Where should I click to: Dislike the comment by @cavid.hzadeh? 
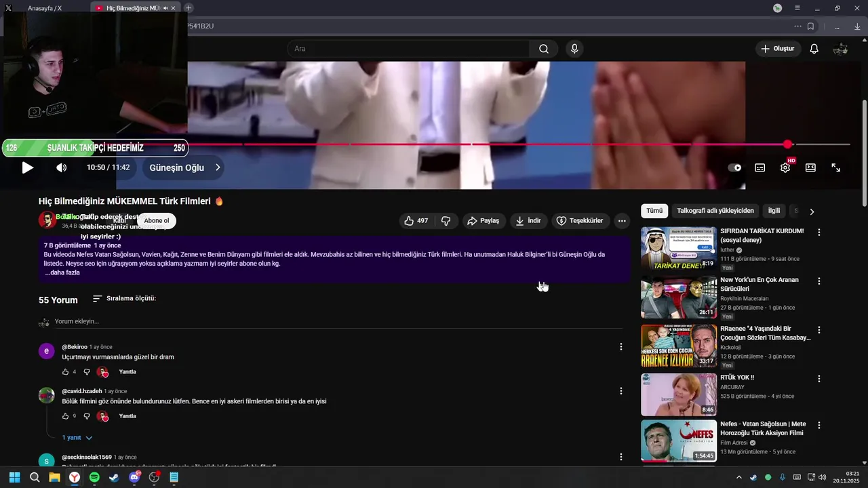click(x=87, y=416)
